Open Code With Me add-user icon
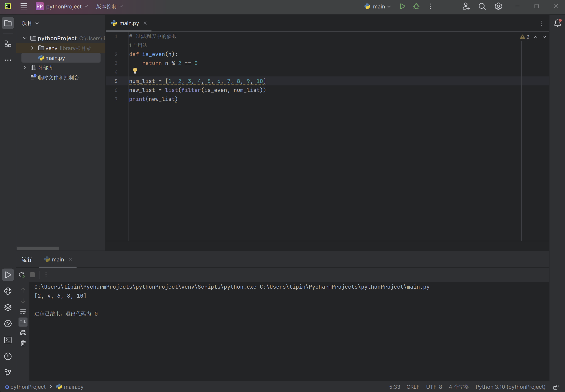Image resolution: width=565 pixels, height=392 pixels. point(466,6)
